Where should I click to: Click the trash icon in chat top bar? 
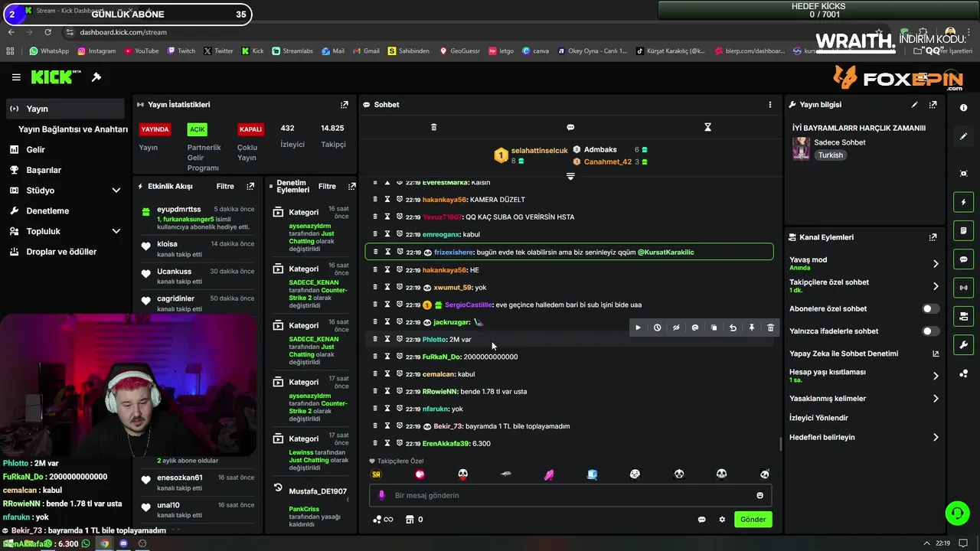(433, 127)
